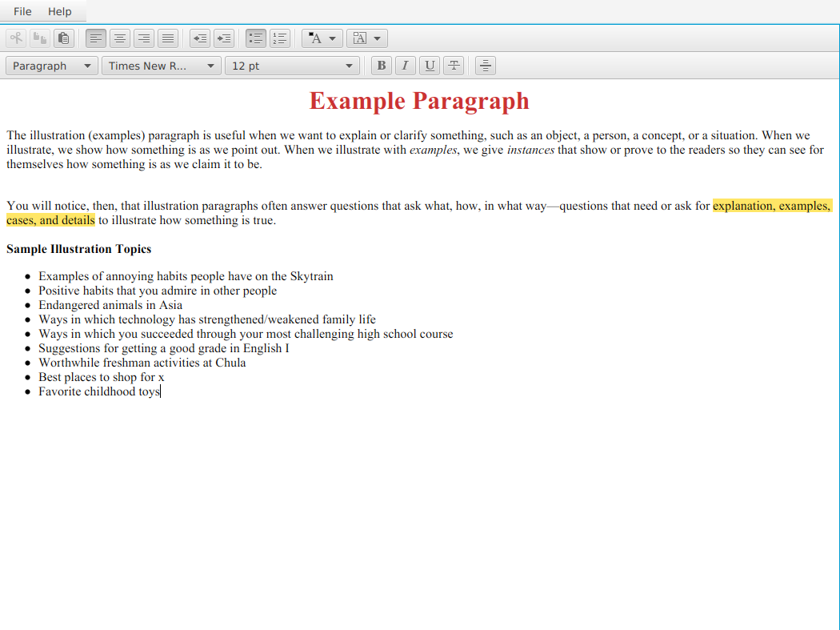
Task: Open the text foreground color picker
Action: pos(322,38)
